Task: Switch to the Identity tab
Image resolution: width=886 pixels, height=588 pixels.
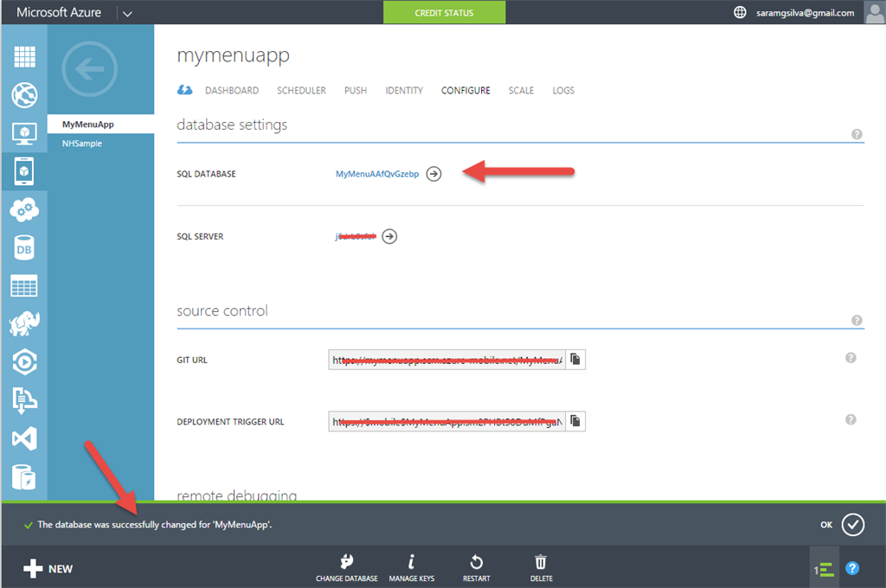Action: 404,91
